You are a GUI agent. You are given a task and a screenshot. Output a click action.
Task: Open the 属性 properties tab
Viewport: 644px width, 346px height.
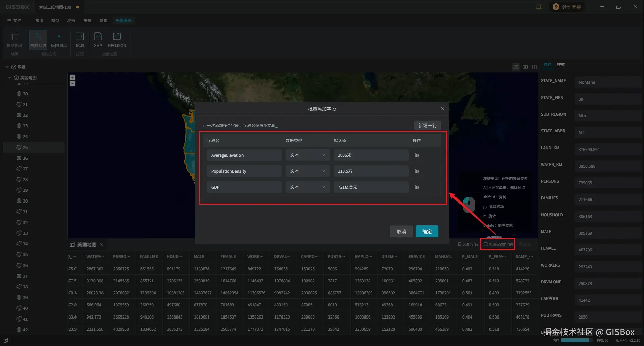(x=547, y=64)
